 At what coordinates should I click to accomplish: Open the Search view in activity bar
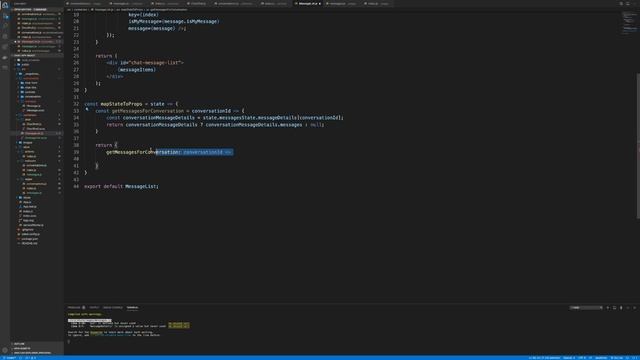coord(5,26)
